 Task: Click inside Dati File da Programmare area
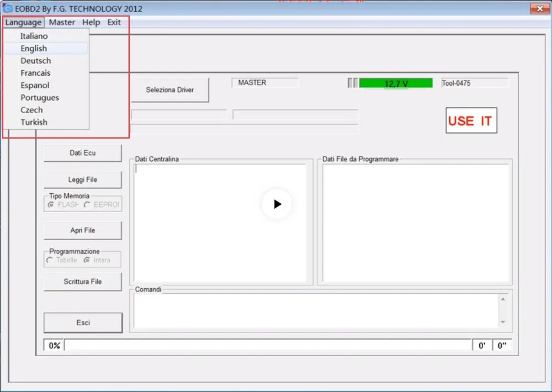416,223
